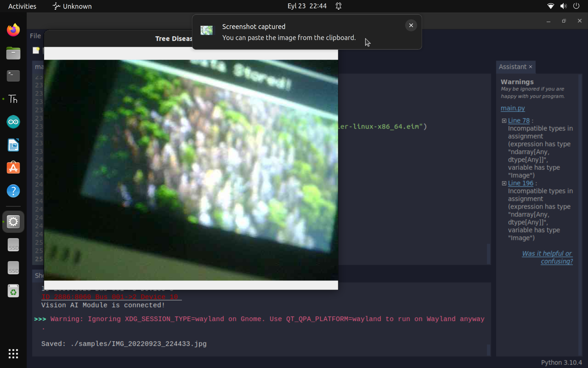The width and height of the screenshot is (588, 368).
Task: Click 'Was it helpful or confusing?' link
Action: click(547, 257)
